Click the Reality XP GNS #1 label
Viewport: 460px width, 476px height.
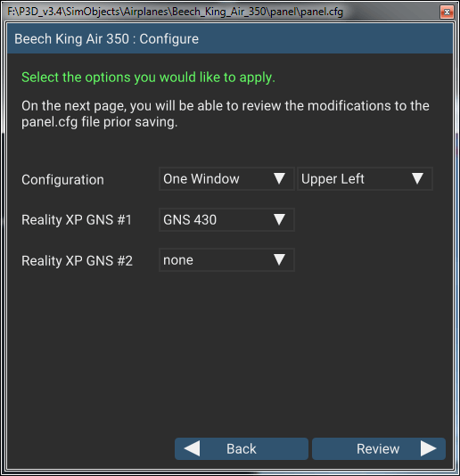click(x=77, y=220)
